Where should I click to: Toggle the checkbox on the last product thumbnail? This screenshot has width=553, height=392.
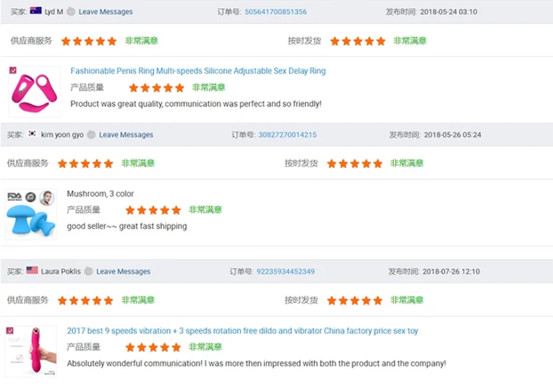(x=9, y=331)
